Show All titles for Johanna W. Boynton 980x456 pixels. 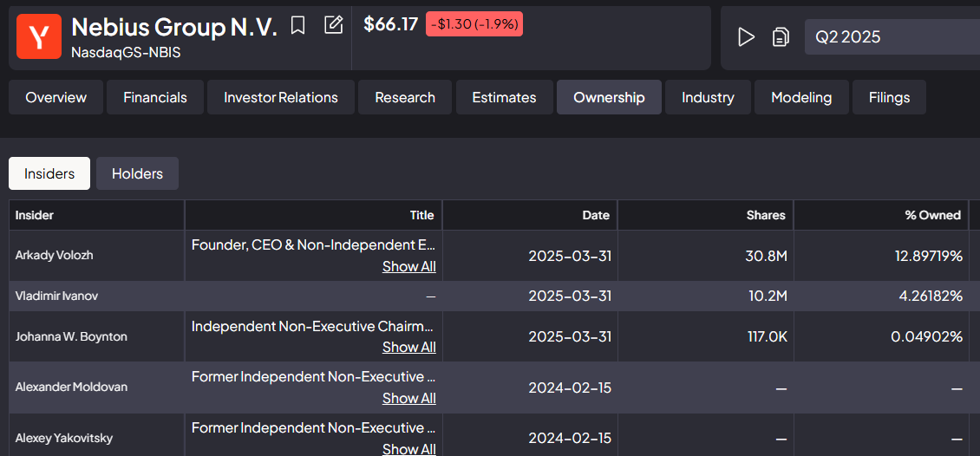(408, 347)
